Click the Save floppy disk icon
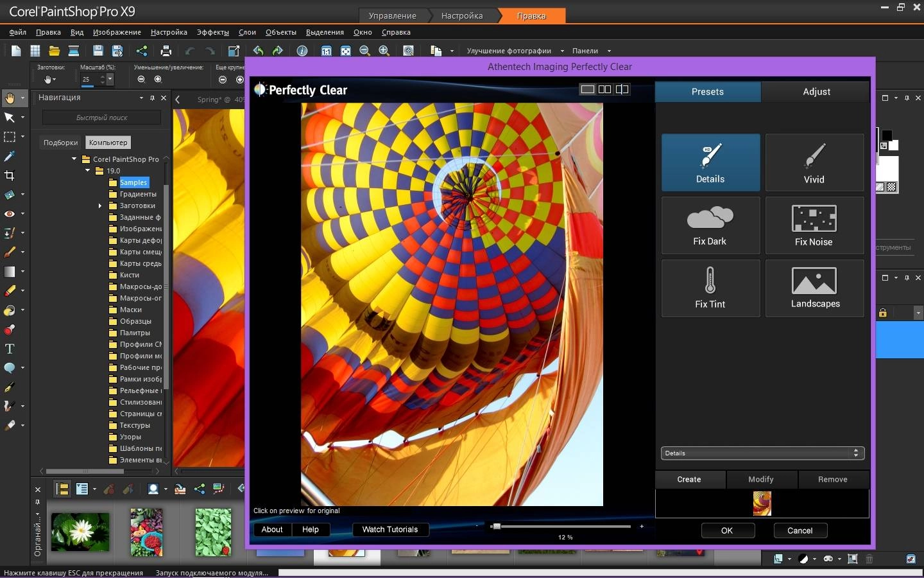 point(98,51)
